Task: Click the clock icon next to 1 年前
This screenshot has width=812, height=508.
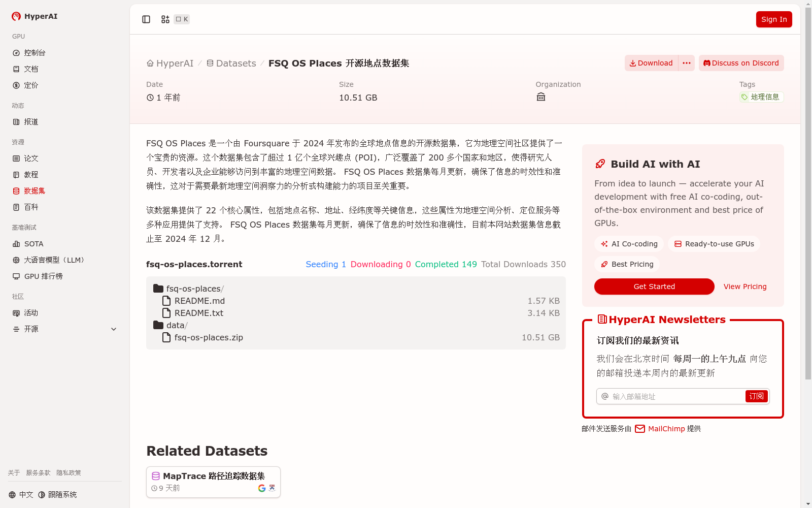Action: pyautogui.click(x=150, y=98)
